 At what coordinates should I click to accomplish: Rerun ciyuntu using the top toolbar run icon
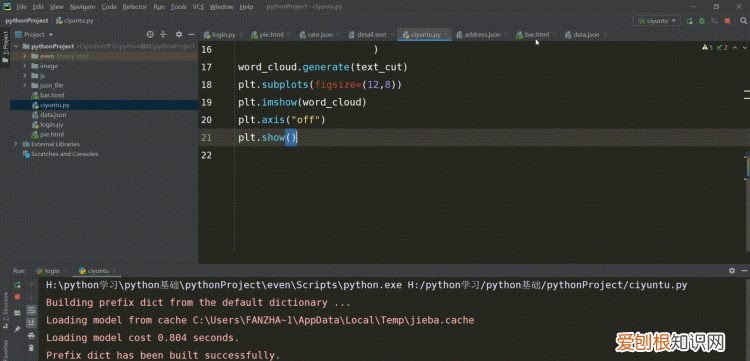tap(689, 21)
